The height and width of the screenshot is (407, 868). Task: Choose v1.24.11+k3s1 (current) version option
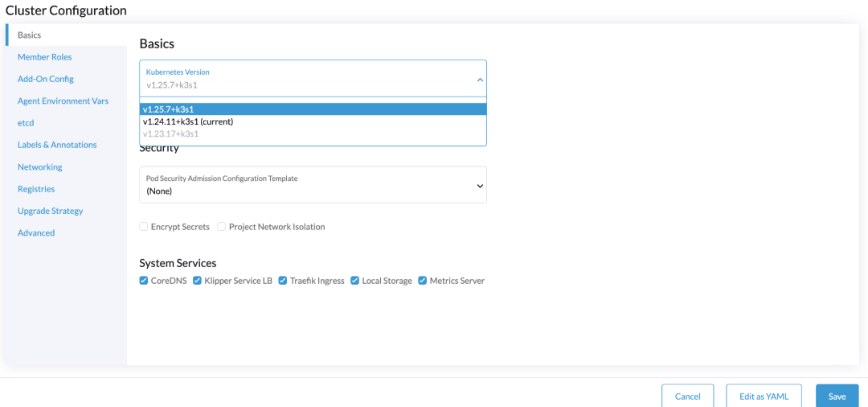[313, 121]
